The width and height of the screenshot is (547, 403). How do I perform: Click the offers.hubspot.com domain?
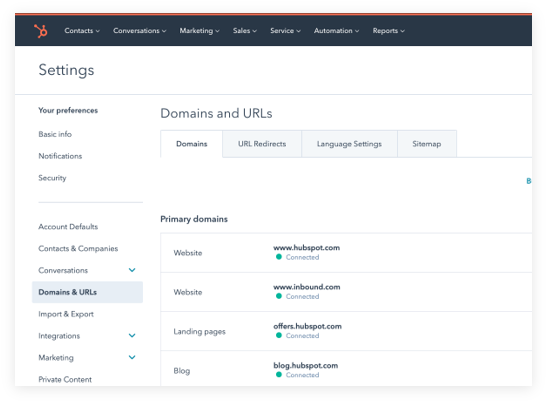307,326
